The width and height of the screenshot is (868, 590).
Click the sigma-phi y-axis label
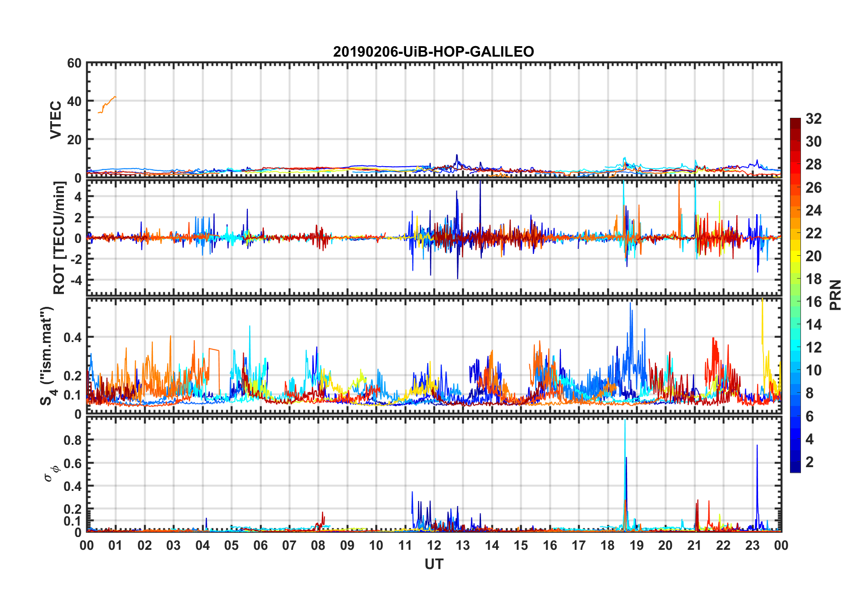(x=51, y=474)
